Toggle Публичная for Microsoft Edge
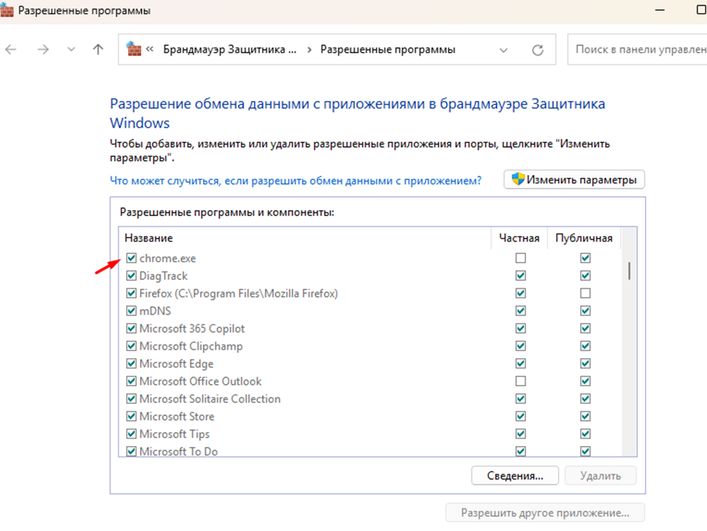Viewport: 707px width, 531px height. (585, 363)
